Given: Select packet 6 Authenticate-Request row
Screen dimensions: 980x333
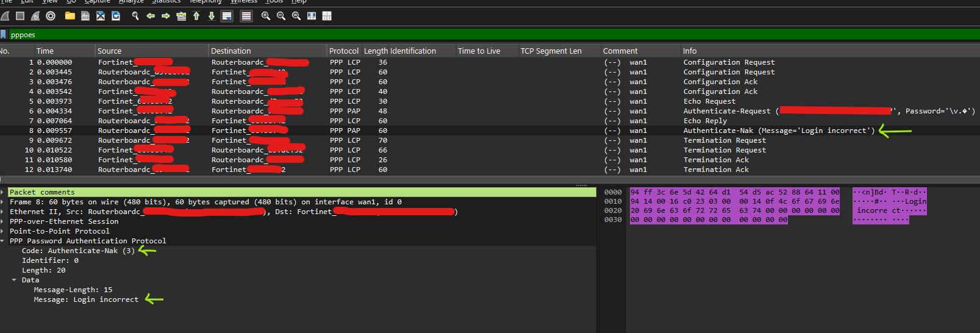Looking at the screenshot, I should (x=490, y=111).
